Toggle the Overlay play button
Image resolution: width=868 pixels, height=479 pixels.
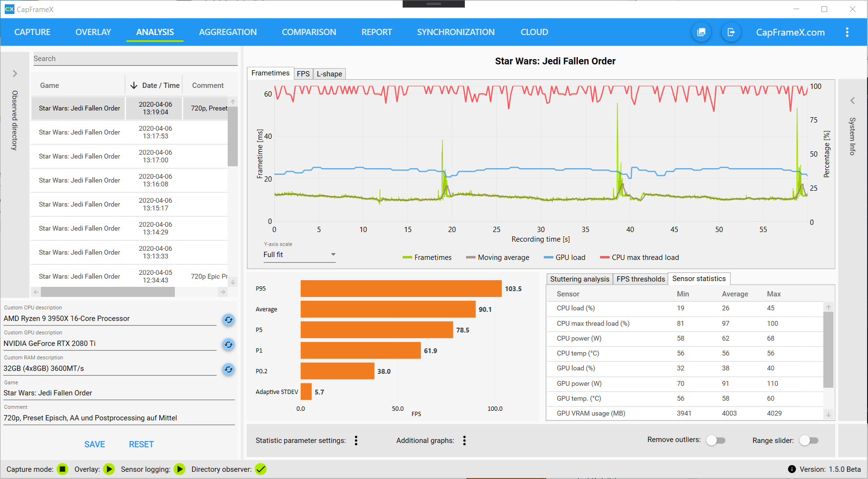(109, 469)
